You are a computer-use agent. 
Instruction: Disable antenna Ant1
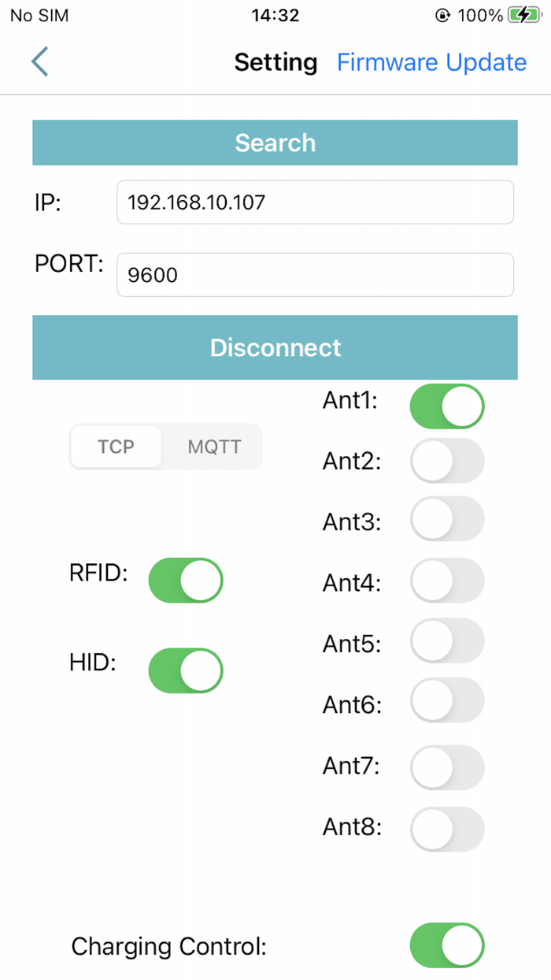tap(447, 406)
